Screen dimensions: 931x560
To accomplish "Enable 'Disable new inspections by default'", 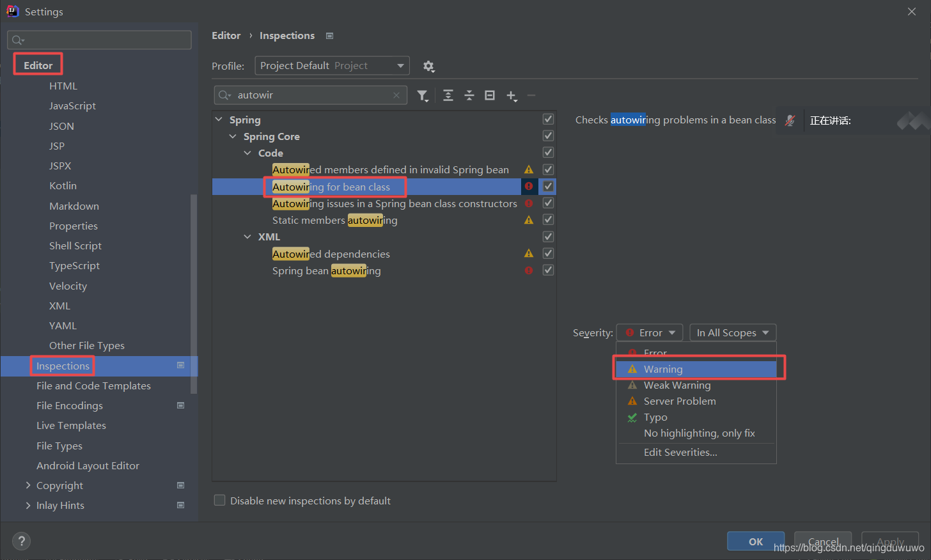I will coord(219,501).
